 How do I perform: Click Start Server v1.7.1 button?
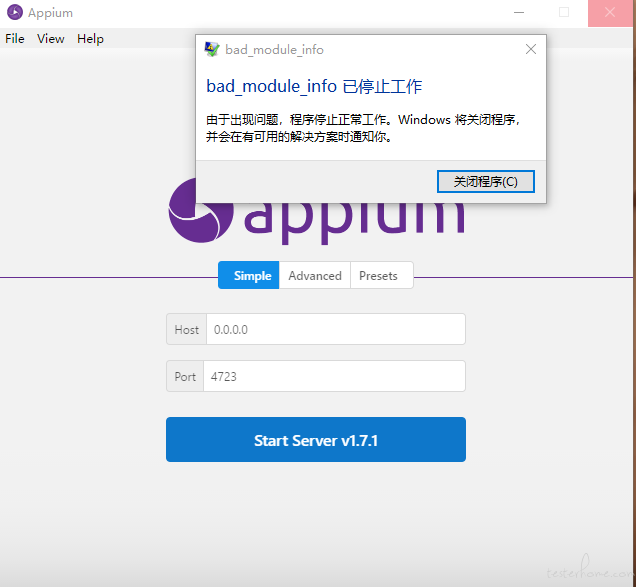click(316, 440)
